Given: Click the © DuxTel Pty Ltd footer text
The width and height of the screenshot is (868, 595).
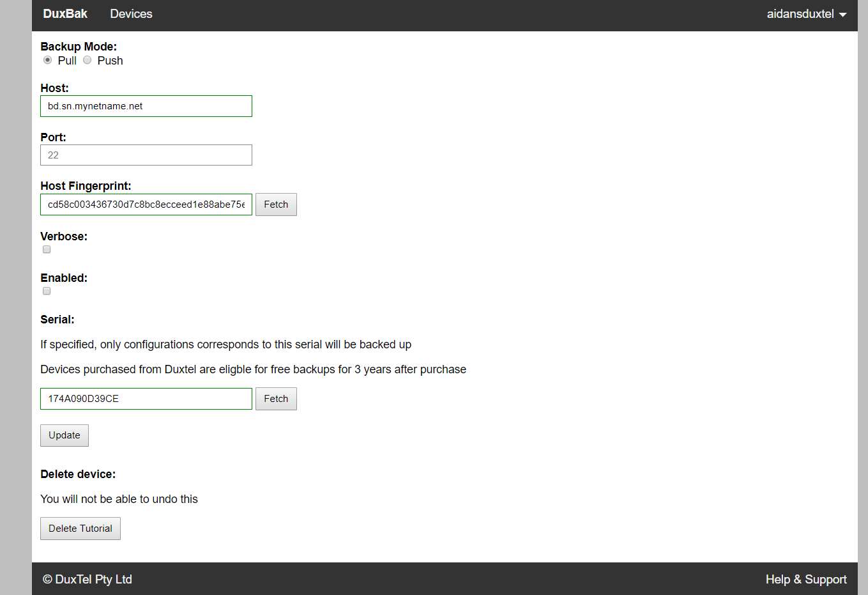Looking at the screenshot, I should 88,580.
